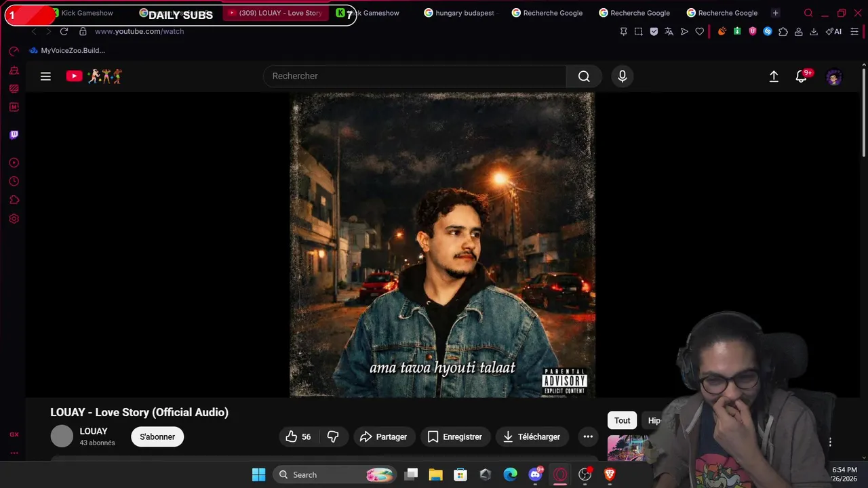Click the Windows taskbar Search box
Viewport: 868px width, 488px height.
[x=335, y=474]
